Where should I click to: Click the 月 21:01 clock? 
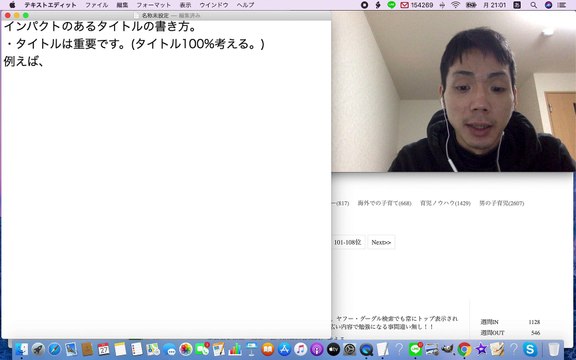[494, 5]
